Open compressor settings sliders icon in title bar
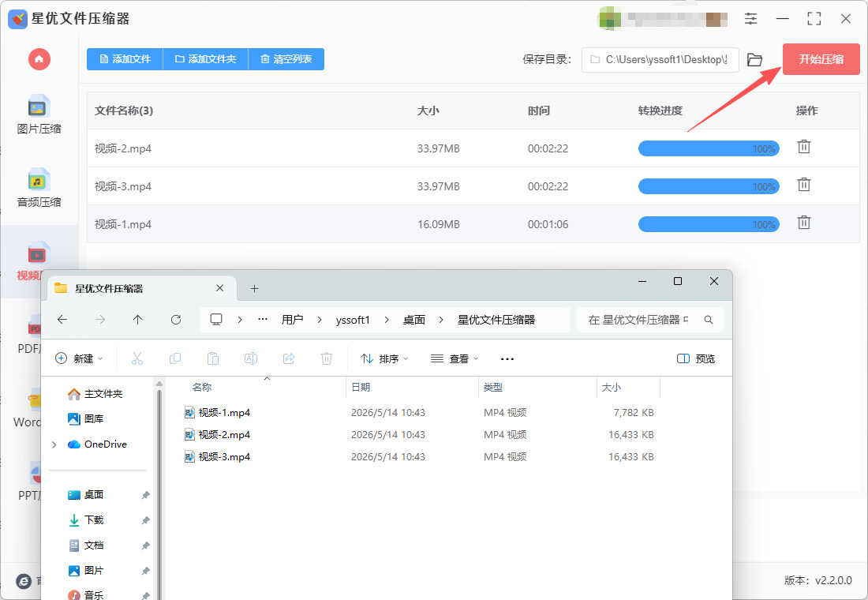Viewport: 868px width, 600px height. 750,18
